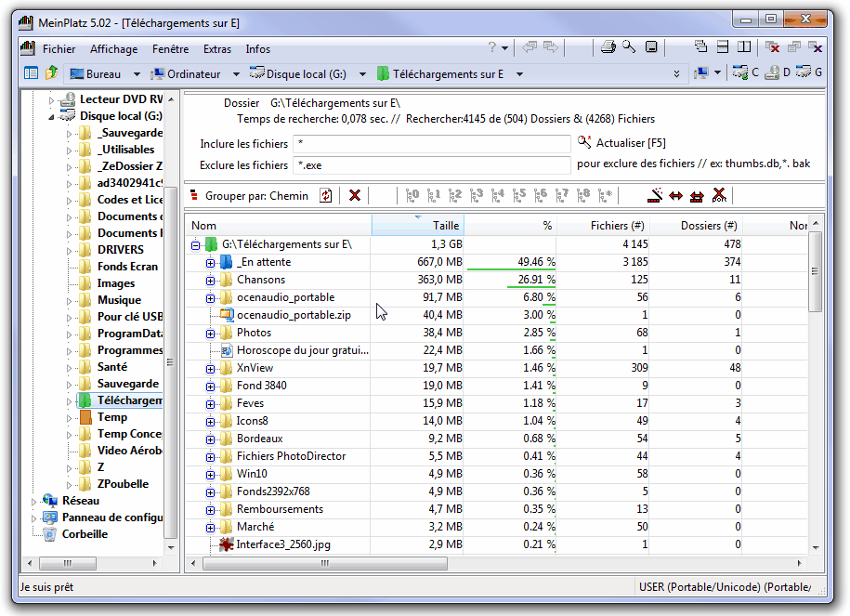Click the drive G shortcut icon
This screenshot has width=850, height=616.
coord(809,72)
